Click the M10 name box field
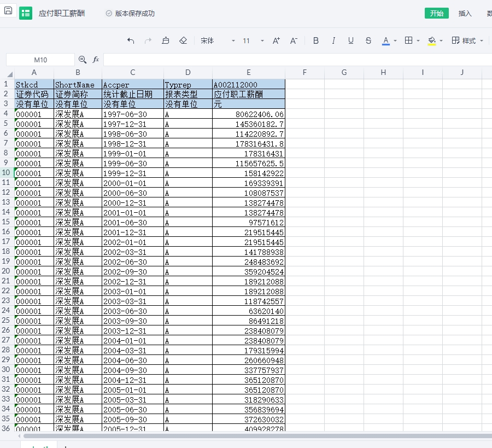The width and height of the screenshot is (492, 448). 40,60
